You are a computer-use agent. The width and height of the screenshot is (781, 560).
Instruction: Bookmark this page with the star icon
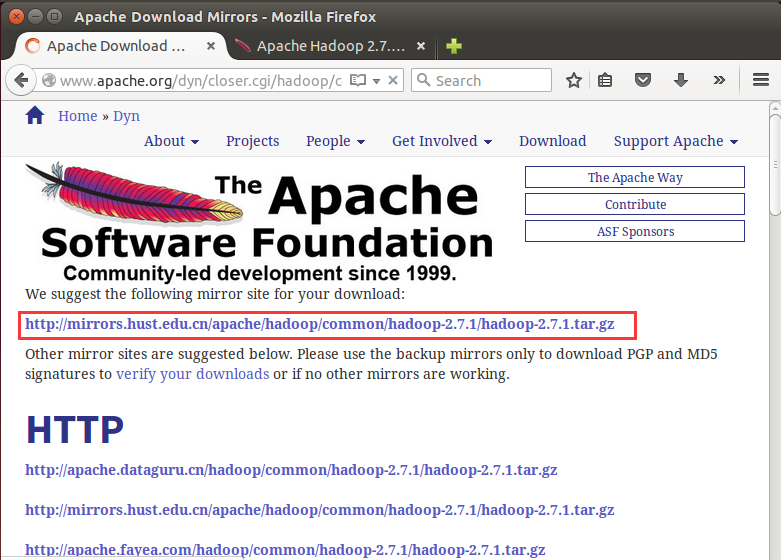coord(574,80)
